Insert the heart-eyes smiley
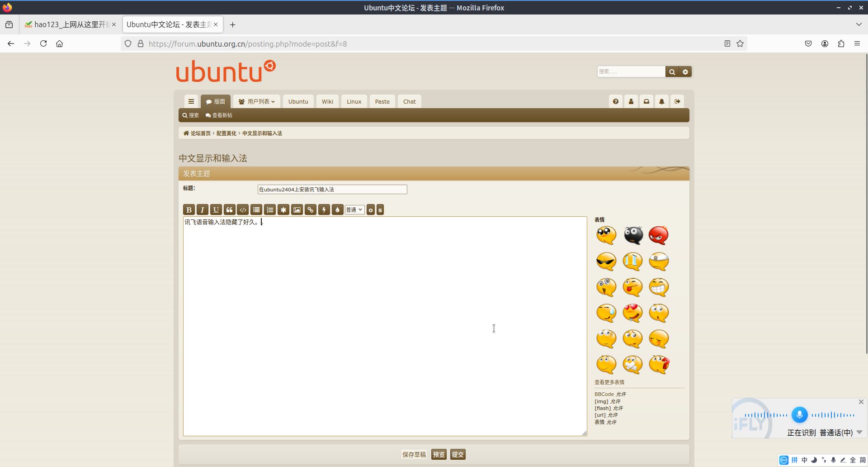The width and height of the screenshot is (868, 467). pos(632,313)
